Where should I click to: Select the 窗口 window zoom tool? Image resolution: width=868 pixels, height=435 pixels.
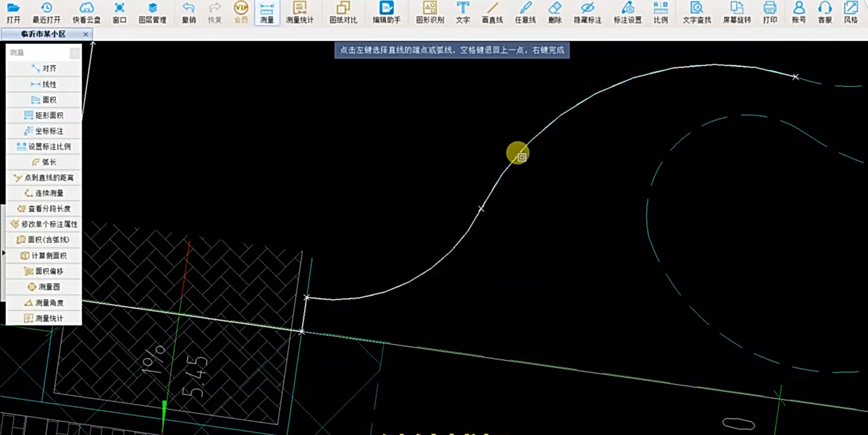click(x=120, y=13)
